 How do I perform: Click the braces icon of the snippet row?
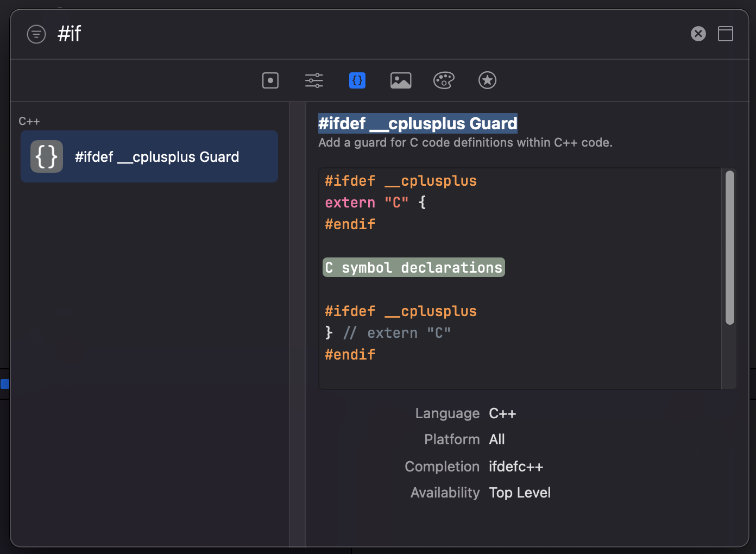click(x=47, y=156)
